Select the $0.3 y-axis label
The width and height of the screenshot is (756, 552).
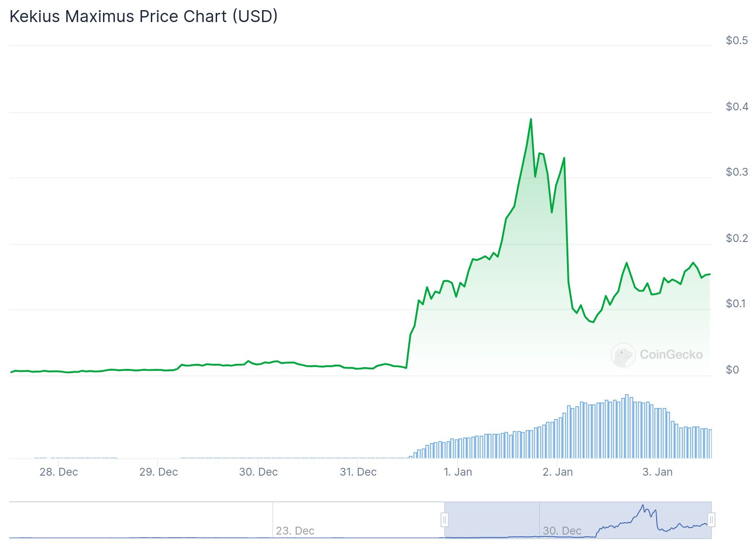(x=737, y=172)
